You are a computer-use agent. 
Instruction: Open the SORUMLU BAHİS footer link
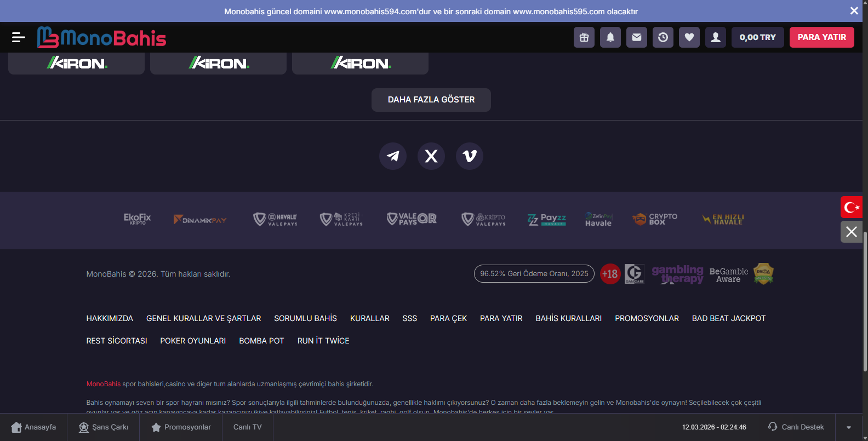pyautogui.click(x=305, y=318)
